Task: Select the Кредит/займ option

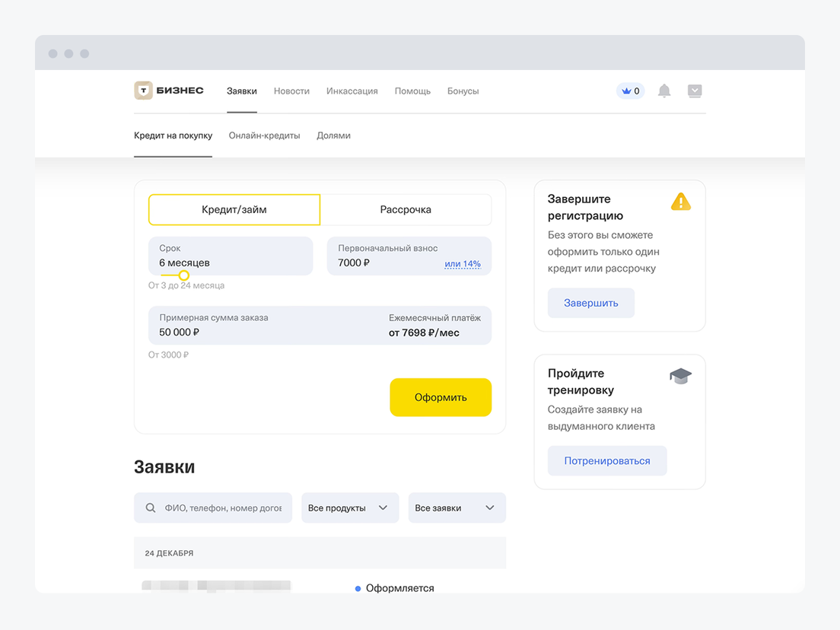Action: 234,210
